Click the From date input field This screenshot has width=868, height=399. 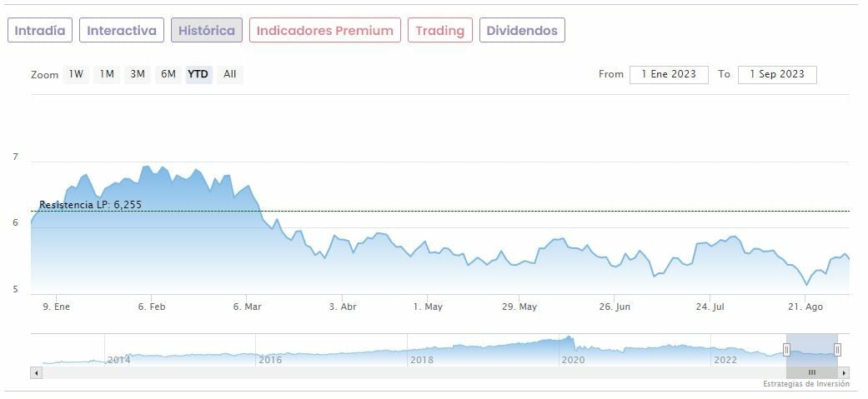(x=669, y=74)
